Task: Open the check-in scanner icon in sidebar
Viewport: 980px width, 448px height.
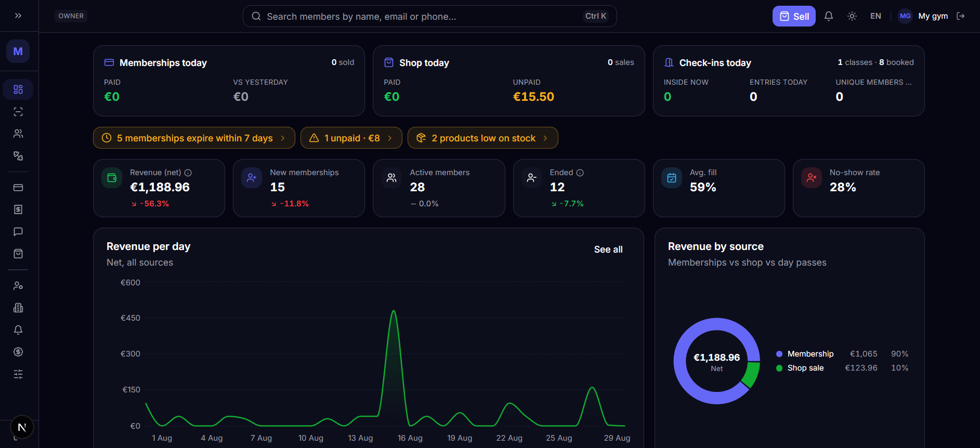Action: point(18,112)
